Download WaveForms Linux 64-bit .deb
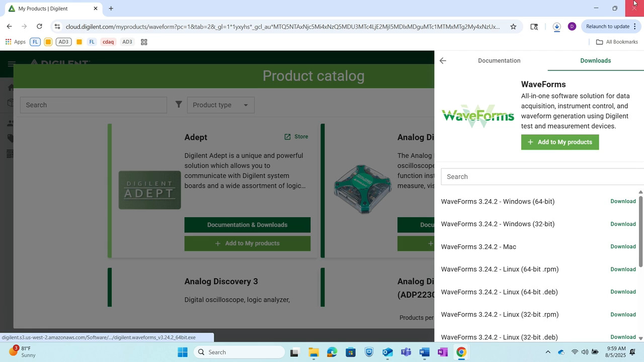The height and width of the screenshot is (362, 644). (623, 292)
